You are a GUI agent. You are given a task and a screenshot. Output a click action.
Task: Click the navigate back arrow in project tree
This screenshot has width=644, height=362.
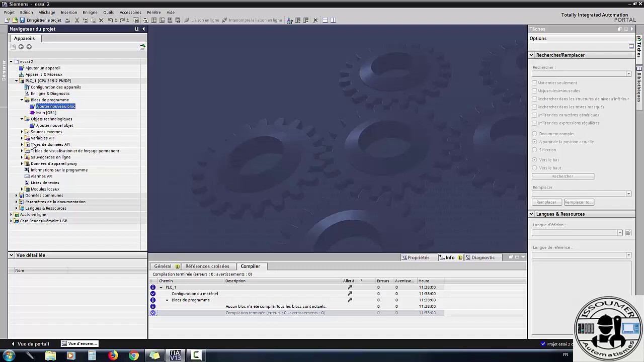[21, 47]
